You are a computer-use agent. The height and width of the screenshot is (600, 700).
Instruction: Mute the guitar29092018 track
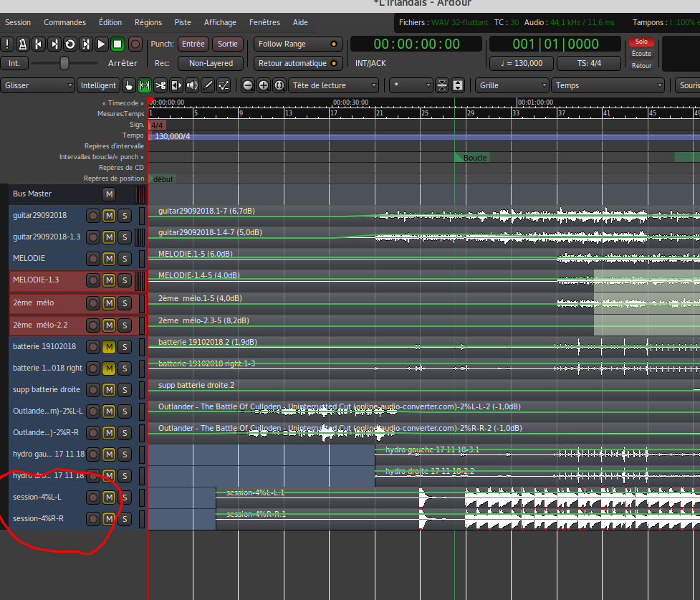(109, 215)
